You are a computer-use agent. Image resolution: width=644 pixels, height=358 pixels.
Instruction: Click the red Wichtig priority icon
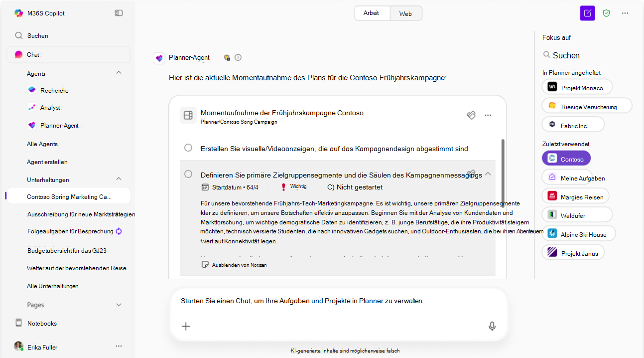click(283, 187)
